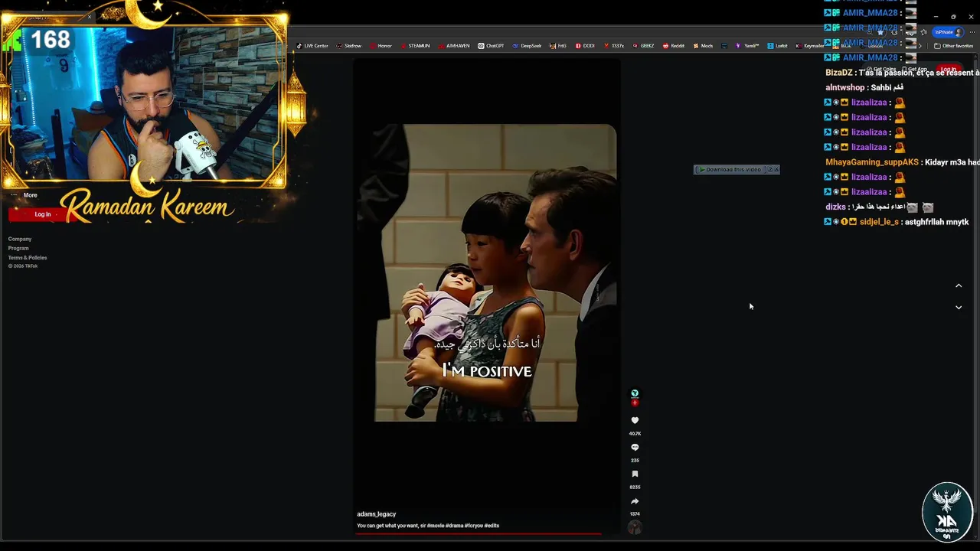This screenshot has height=551, width=980.
Task: Open the creator's profile avatar above the like button
Action: [635, 393]
